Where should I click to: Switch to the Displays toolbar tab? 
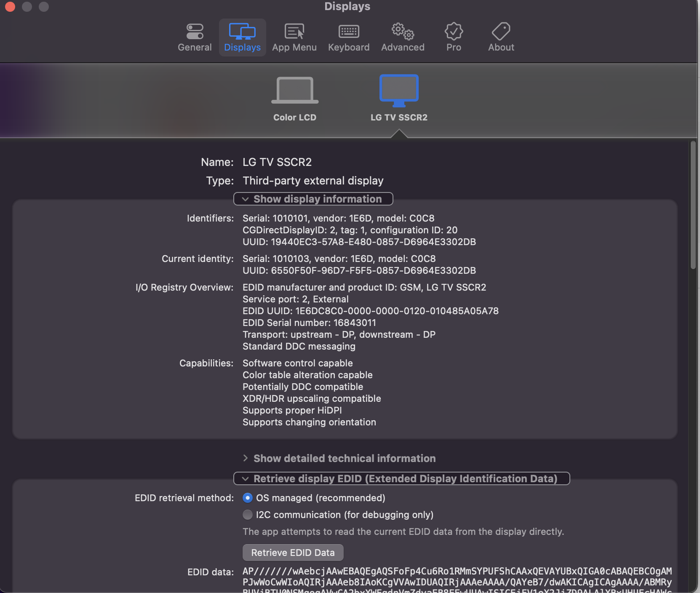pyautogui.click(x=242, y=37)
